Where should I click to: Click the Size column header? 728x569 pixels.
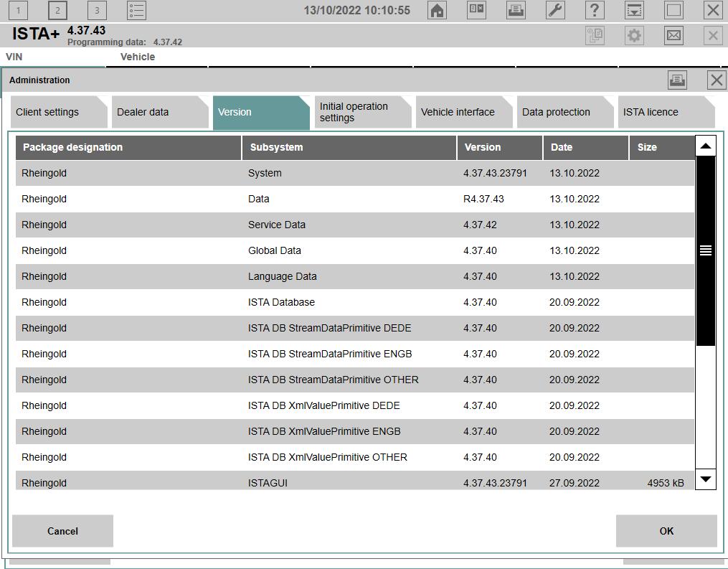coord(662,147)
